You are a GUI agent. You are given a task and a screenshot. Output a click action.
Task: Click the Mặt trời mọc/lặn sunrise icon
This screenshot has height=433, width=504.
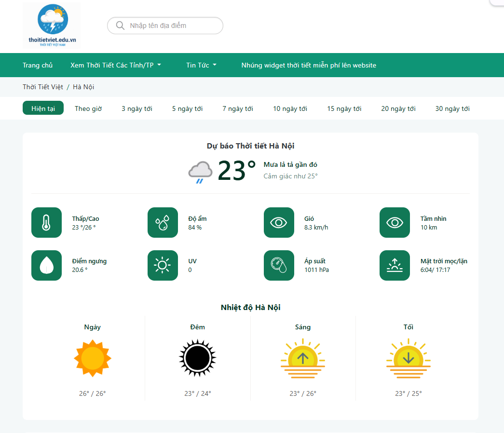tap(395, 265)
